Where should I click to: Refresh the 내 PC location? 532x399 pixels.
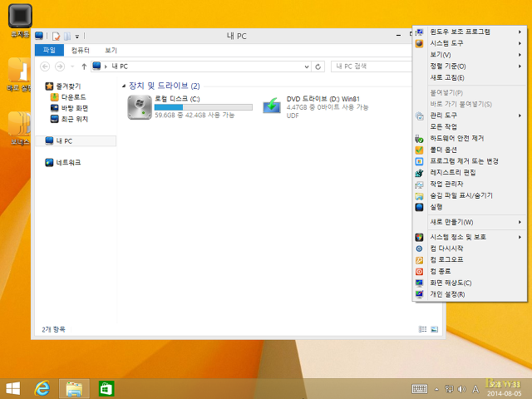point(318,66)
